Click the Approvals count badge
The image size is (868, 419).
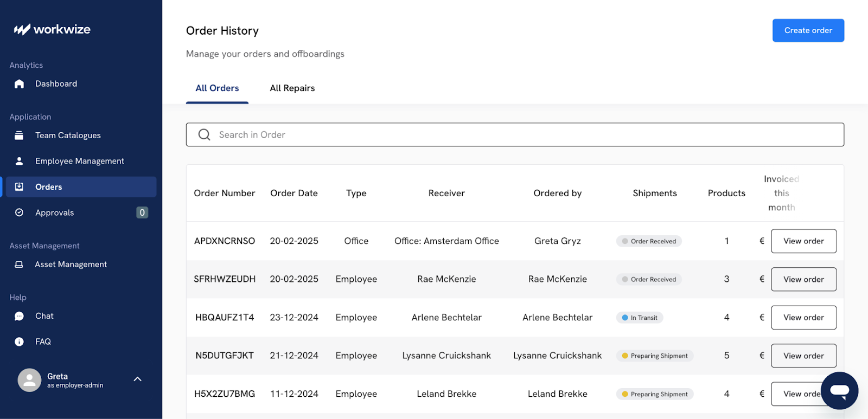[x=142, y=212]
